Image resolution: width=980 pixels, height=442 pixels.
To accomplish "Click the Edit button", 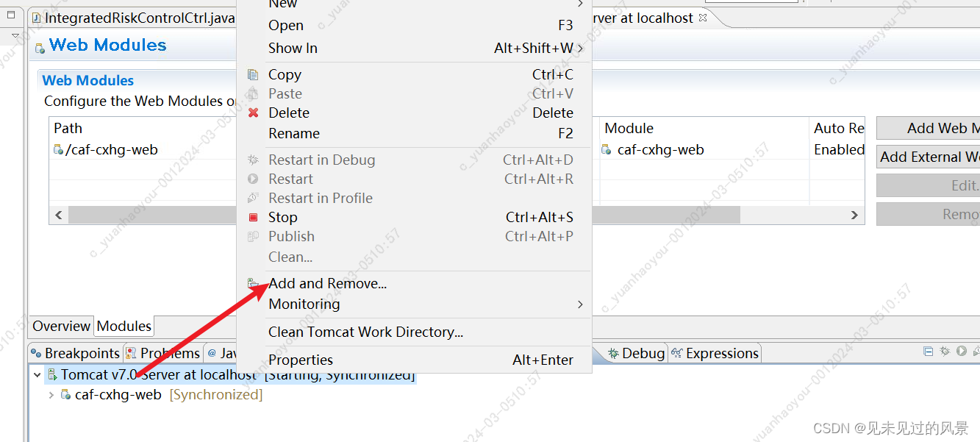I will click(928, 185).
